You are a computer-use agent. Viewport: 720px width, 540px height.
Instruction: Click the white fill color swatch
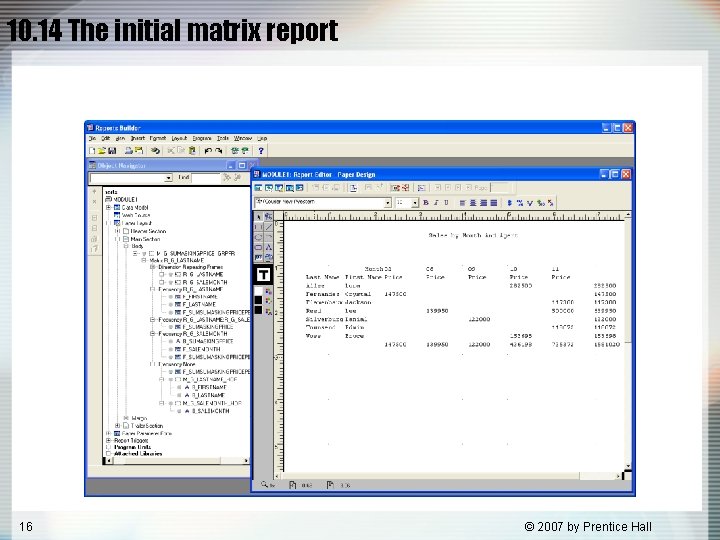click(259, 291)
